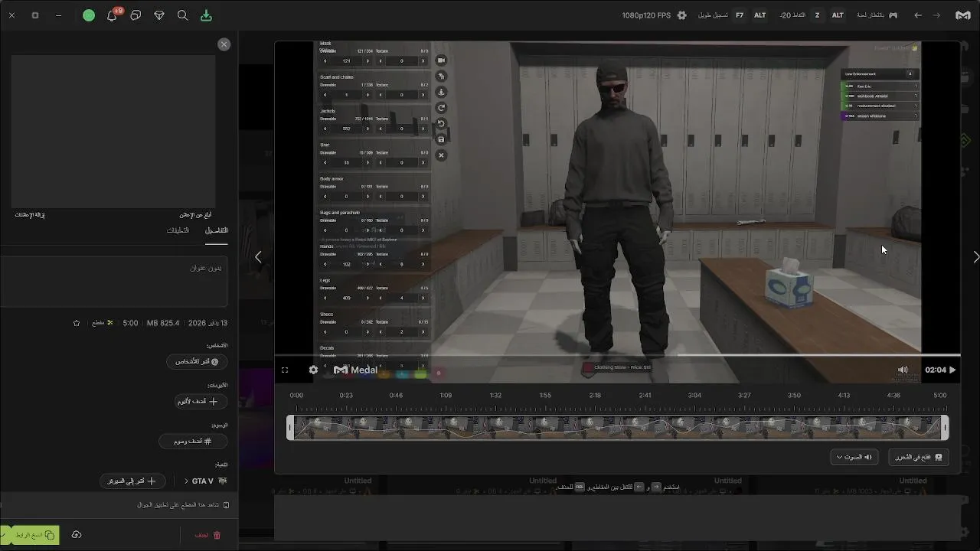Open the chat messages icon
The width and height of the screenshot is (980, 551).
coord(136,15)
